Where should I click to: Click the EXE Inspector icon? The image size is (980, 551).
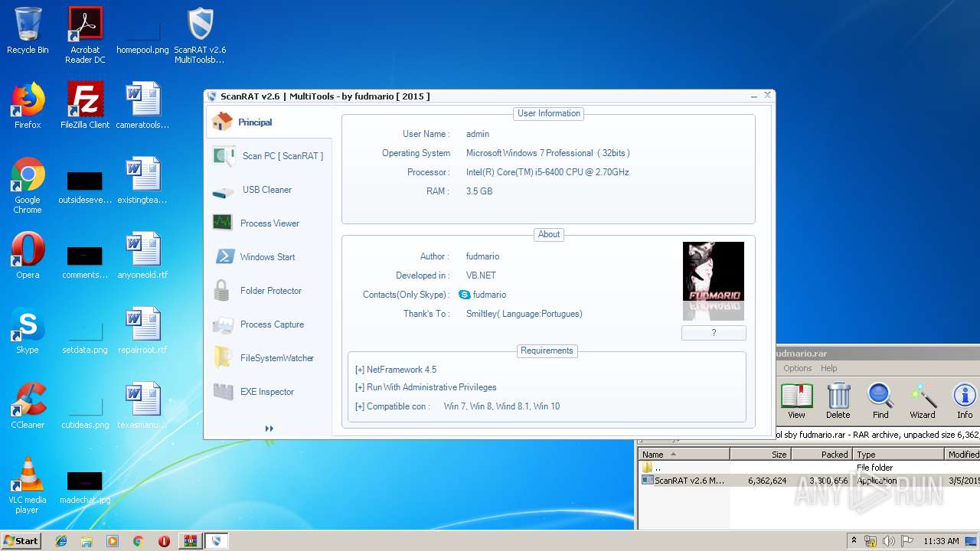click(223, 392)
